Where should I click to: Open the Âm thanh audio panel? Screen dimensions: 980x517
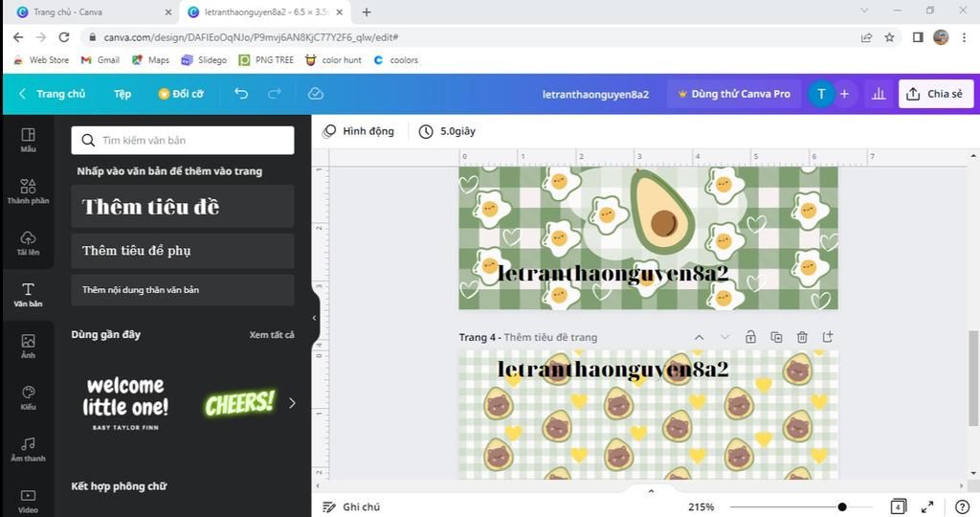point(28,449)
